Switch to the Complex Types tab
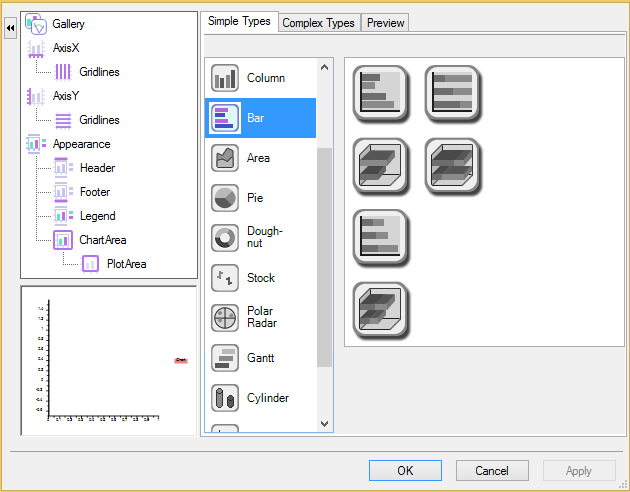Viewport: 630px width, 492px height. point(318,23)
